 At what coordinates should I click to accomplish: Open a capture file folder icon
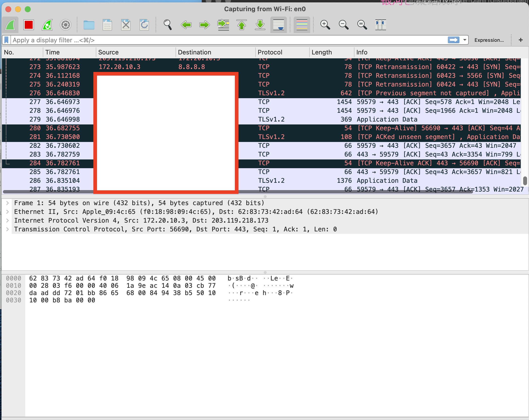[x=89, y=25]
